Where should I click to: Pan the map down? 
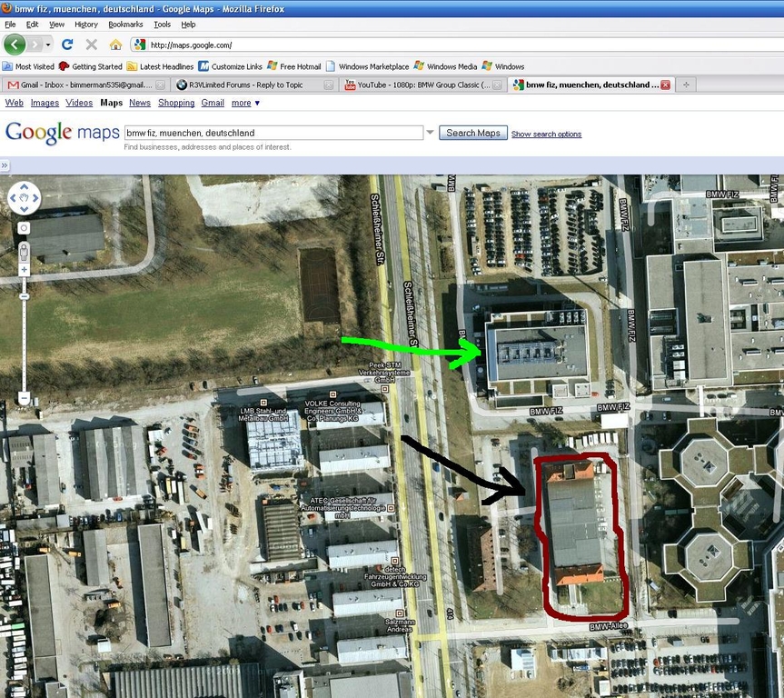click(24, 209)
